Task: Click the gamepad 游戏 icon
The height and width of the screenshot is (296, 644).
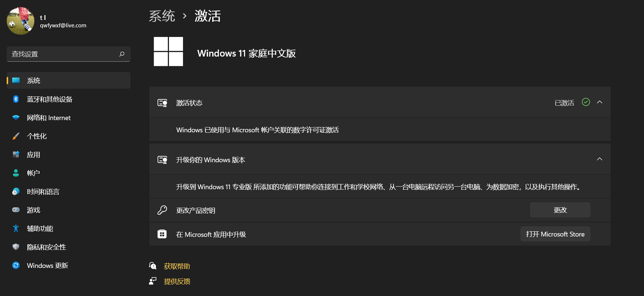Action: point(16,210)
